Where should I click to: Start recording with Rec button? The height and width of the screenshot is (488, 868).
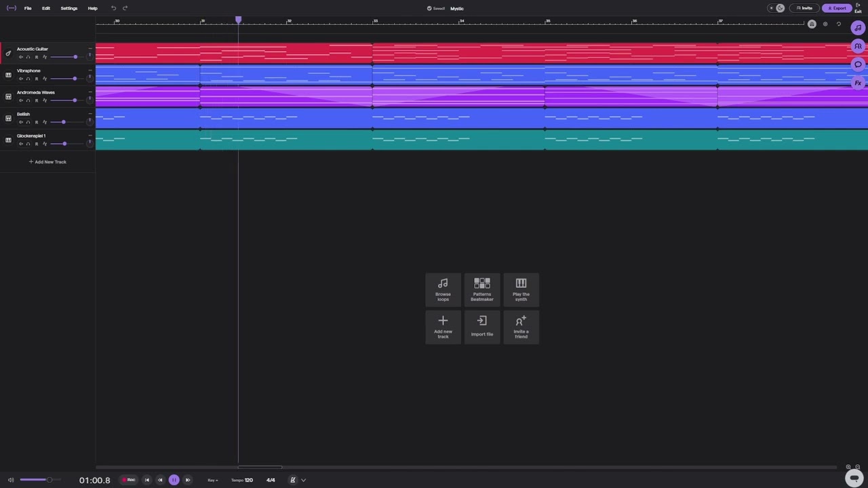point(128,480)
